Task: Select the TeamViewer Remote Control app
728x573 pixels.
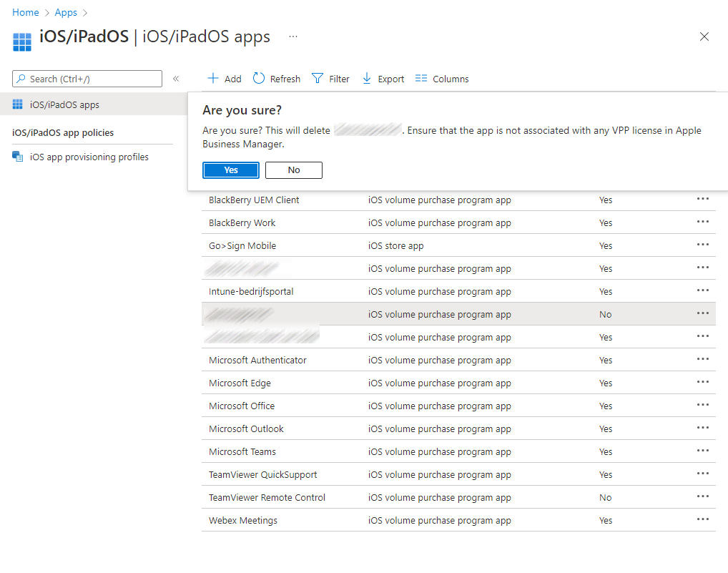Action: point(267,497)
